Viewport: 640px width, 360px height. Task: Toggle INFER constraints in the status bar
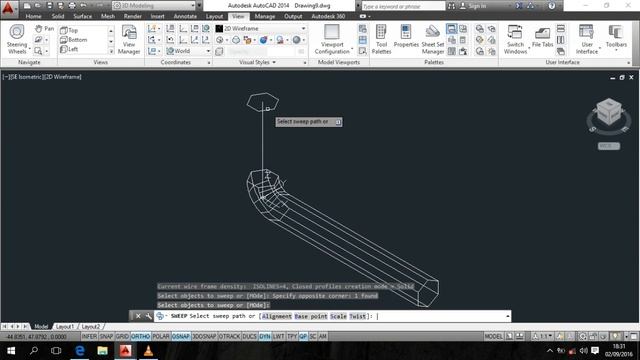[x=89, y=336]
